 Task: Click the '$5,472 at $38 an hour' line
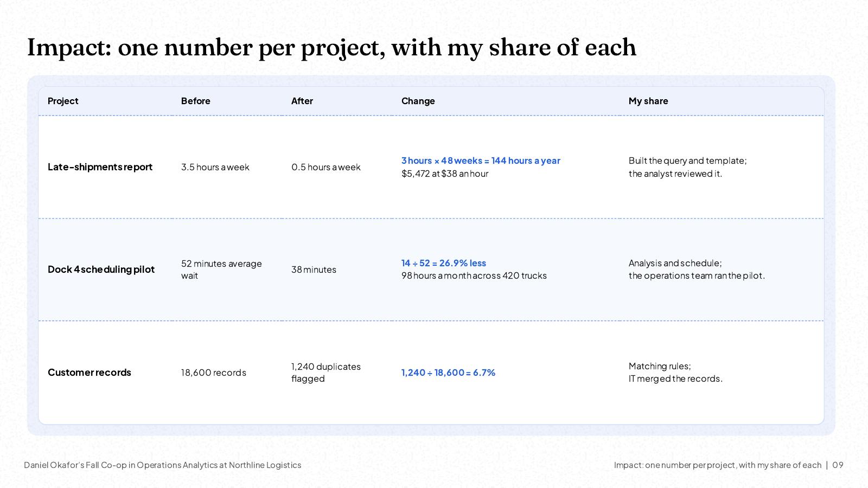coord(445,174)
